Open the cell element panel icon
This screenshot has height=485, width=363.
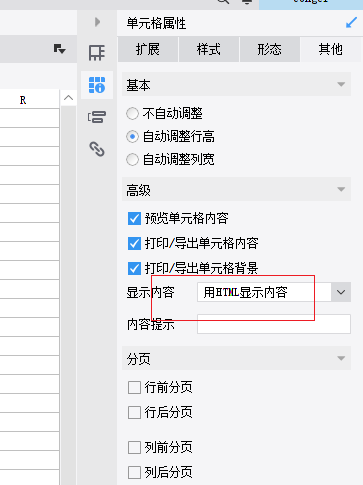tap(97, 53)
